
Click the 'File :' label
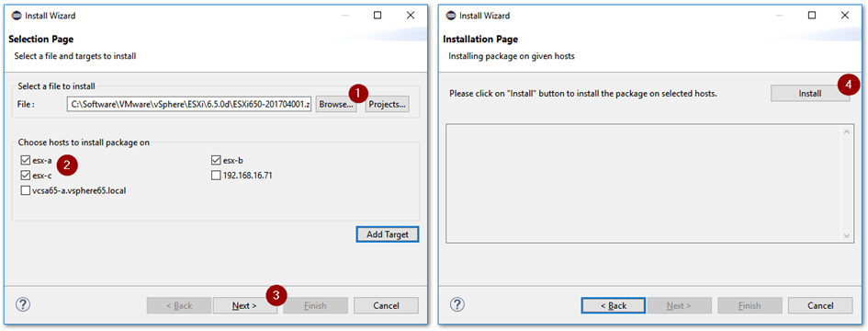coord(26,104)
